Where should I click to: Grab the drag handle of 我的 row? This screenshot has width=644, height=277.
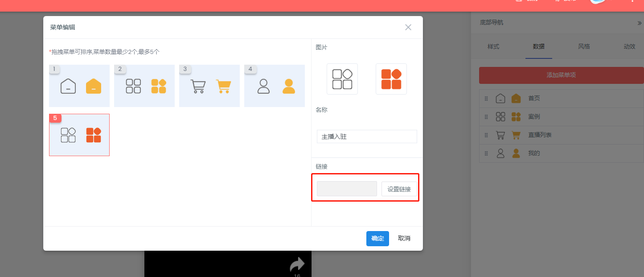click(486, 153)
